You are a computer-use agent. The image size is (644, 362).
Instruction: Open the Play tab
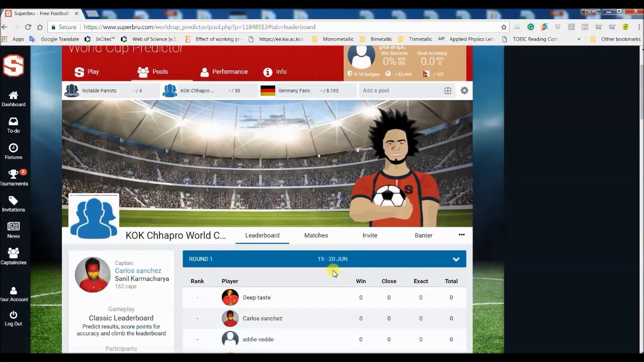click(x=87, y=72)
